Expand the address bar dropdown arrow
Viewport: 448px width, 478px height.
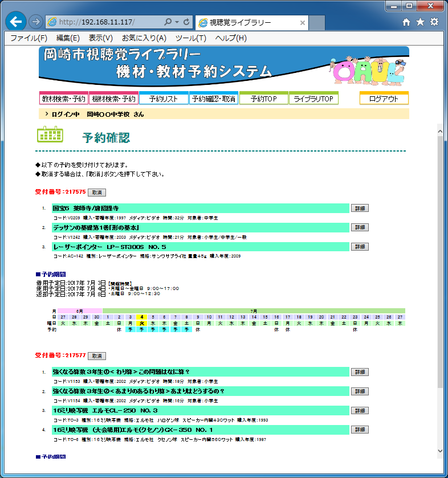click(x=177, y=22)
